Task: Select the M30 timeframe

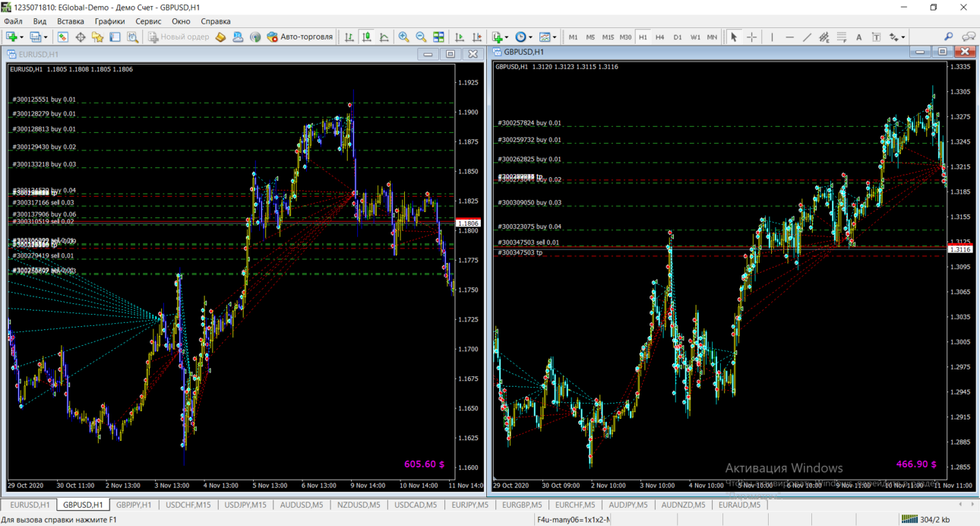Action: click(625, 36)
